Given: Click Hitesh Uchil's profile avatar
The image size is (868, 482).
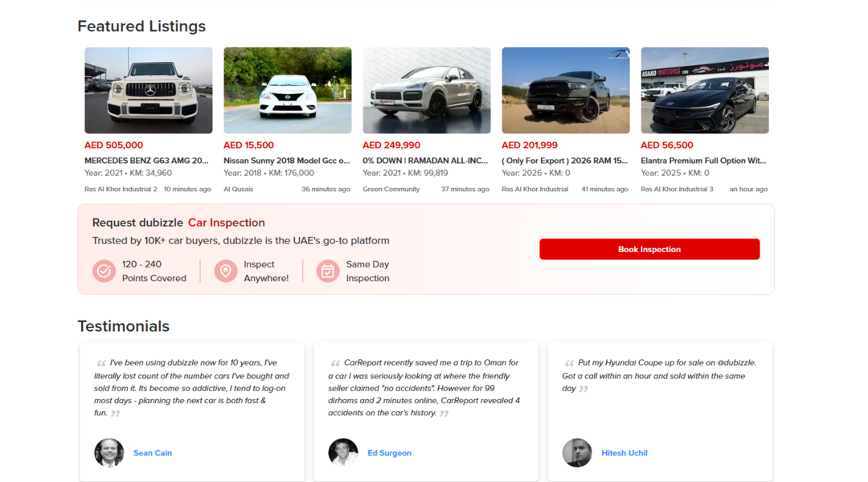Looking at the screenshot, I should pos(577,452).
